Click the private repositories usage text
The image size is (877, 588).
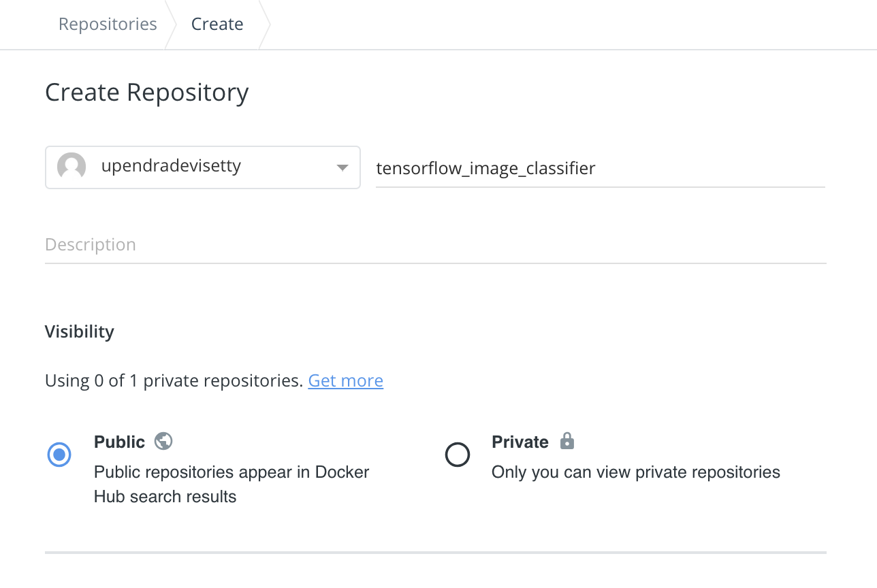tap(174, 380)
